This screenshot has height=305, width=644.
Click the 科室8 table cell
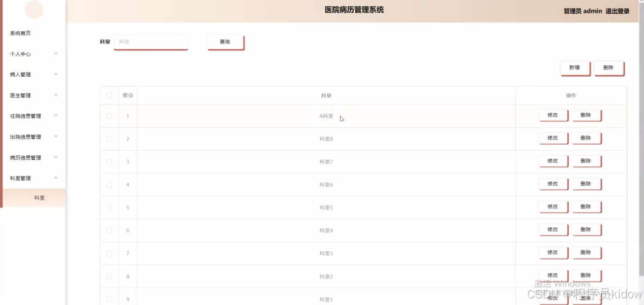pos(326,139)
